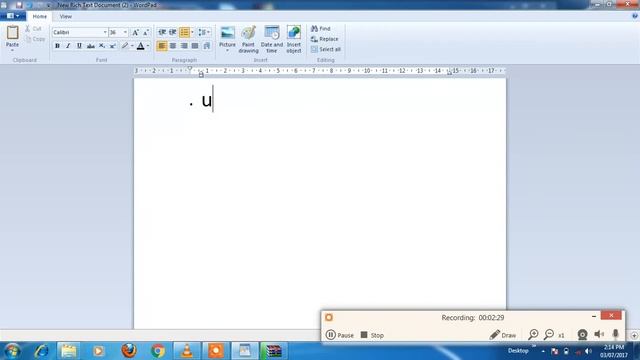Toggle bold formatting

(x=57, y=46)
